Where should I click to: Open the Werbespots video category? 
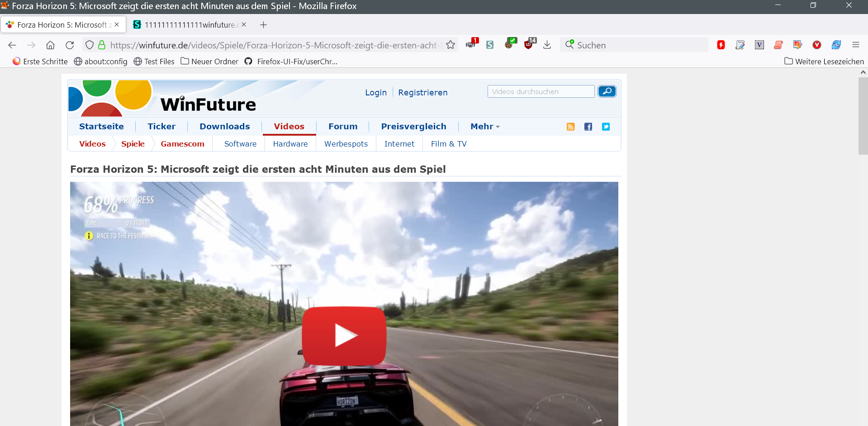[346, 144]
